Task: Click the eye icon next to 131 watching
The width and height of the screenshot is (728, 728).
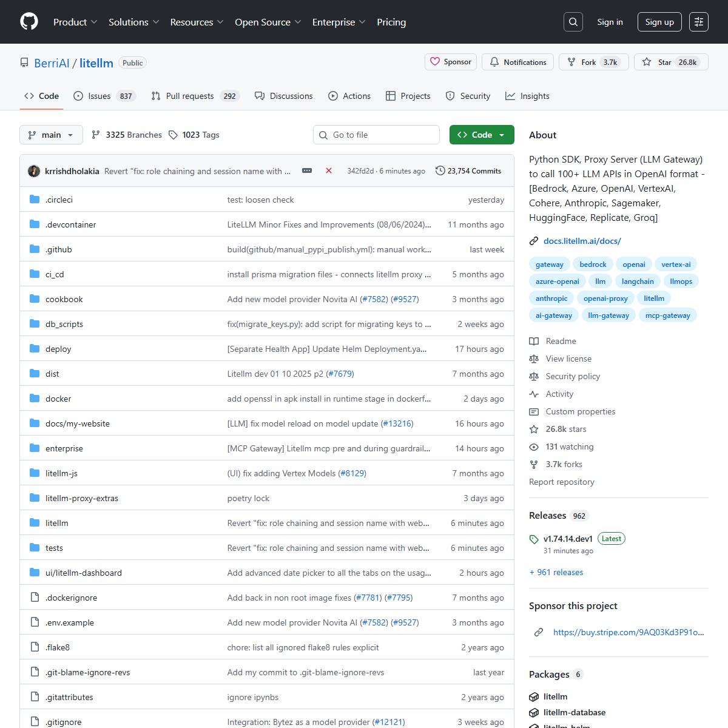Action: point(534,447)
